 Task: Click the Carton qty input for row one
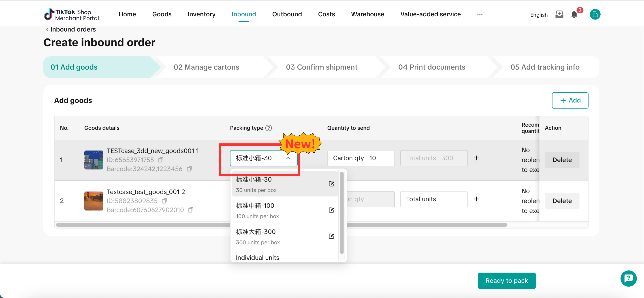pyautogui.click(x=360, y=158)
